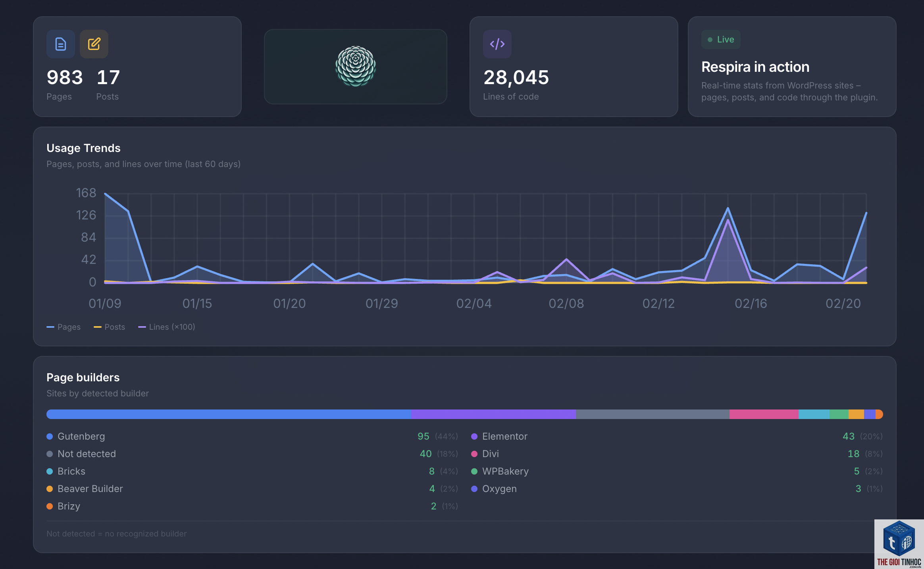924x569 pixels.
Task: Click the yellow Posts edit icon
Action: click(x=94, y=44)
